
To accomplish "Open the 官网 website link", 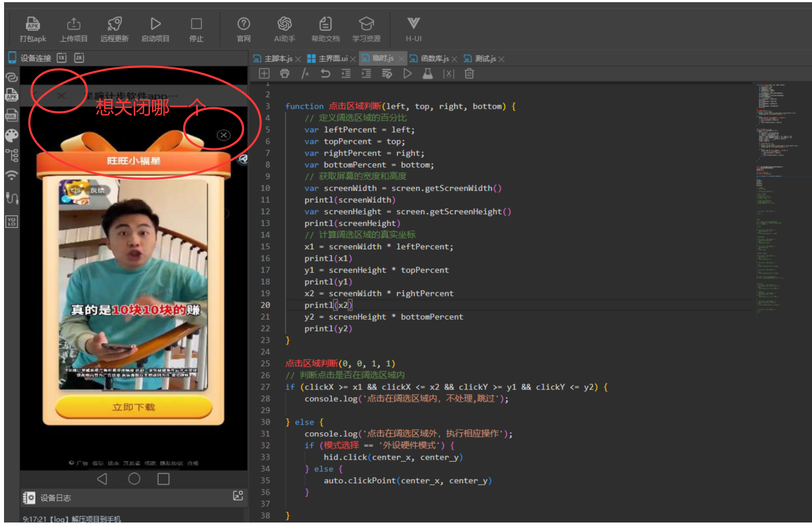I will 243,30.
